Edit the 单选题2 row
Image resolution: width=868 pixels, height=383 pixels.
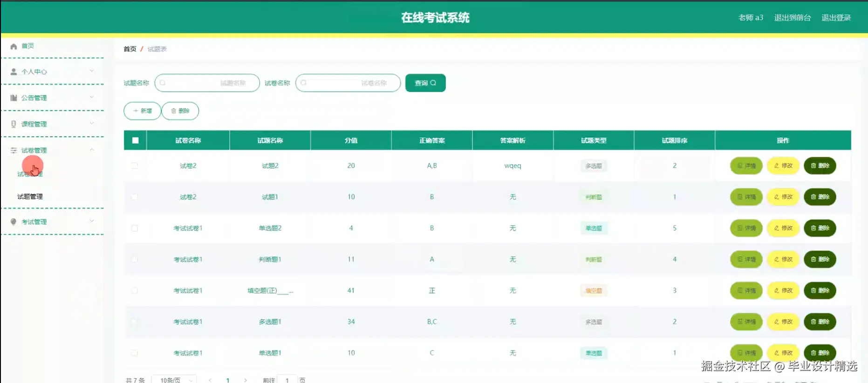tap(783, 228)
